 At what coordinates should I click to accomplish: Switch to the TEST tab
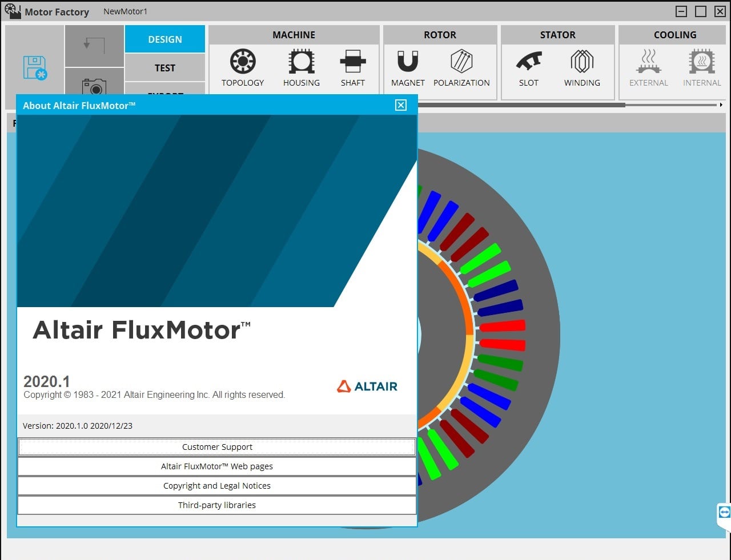coord(164,67)
